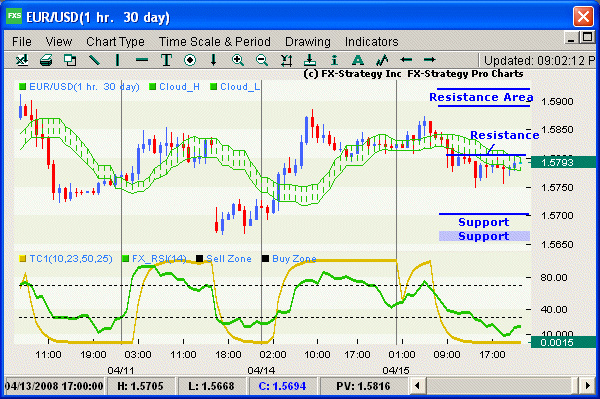600x399 pixels.
Task: Click the 'H: 1.5705' status field
Action: click(140, 386)
